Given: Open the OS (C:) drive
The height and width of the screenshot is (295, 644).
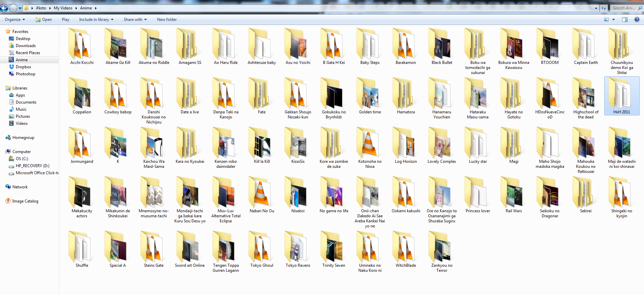Looking at the screenshot, I should pyautogui.click(x=22, y=159).
